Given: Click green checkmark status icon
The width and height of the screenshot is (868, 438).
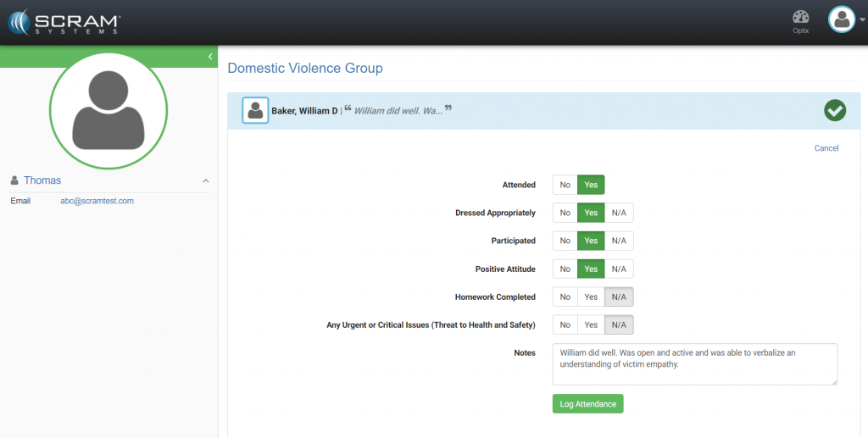Looking at the screenshot, I should tap(835, 110).
